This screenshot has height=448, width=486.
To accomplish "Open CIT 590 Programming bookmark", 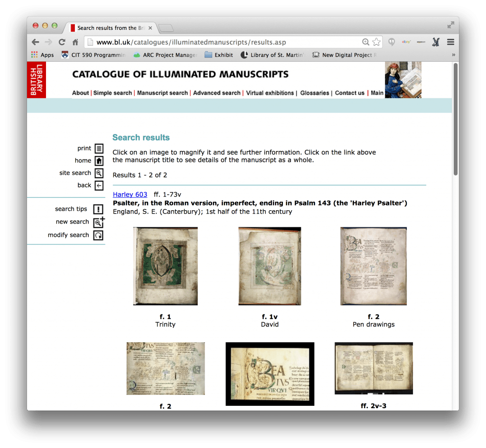I will [94, 55].
